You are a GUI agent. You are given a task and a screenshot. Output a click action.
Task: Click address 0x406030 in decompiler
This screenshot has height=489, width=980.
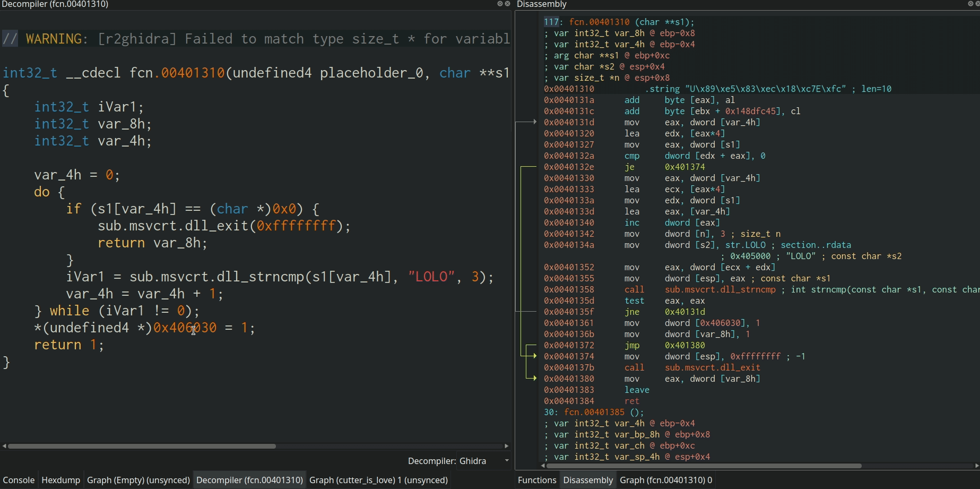[185, 328]
